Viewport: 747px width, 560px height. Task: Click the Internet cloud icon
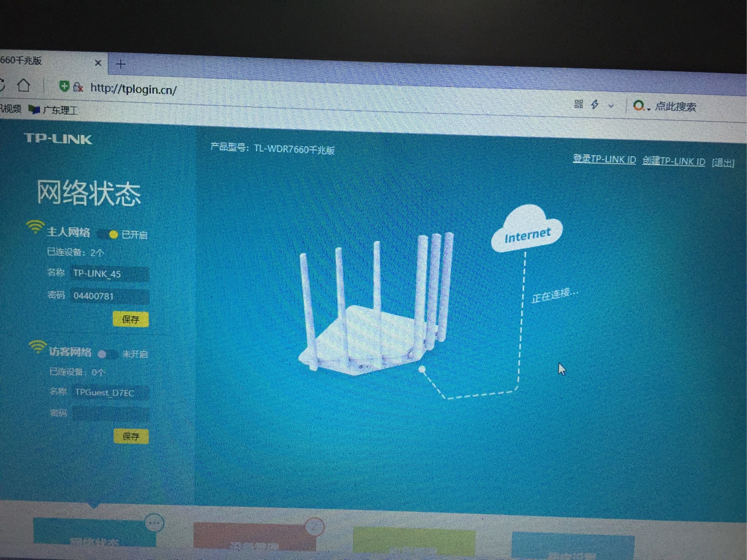[x=526, y=228]
